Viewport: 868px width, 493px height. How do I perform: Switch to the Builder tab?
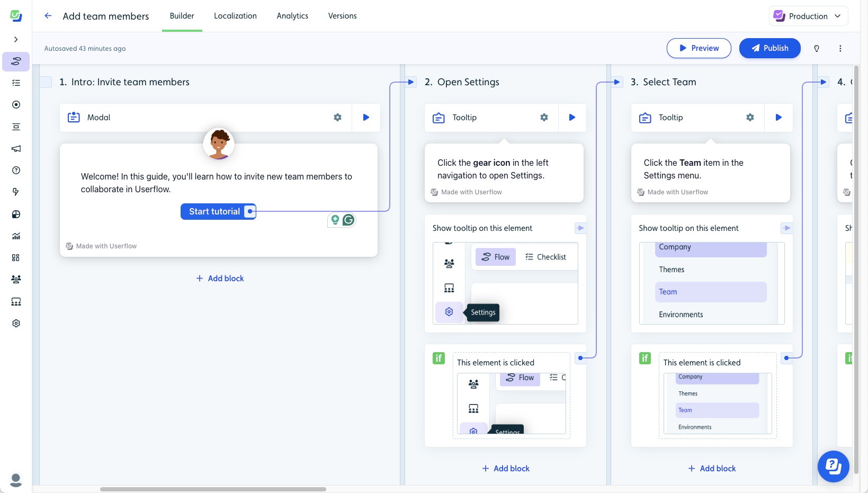click(182, 16)
